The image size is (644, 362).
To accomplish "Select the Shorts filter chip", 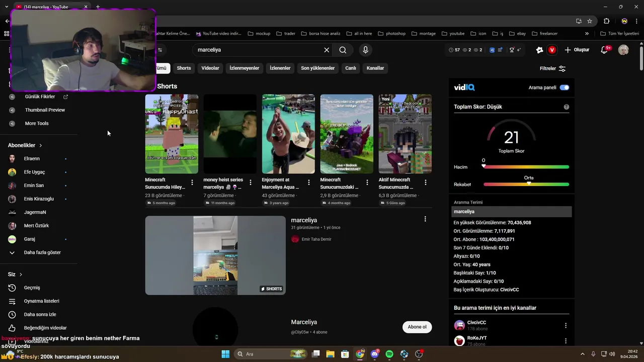I will [x=184, y=68].
